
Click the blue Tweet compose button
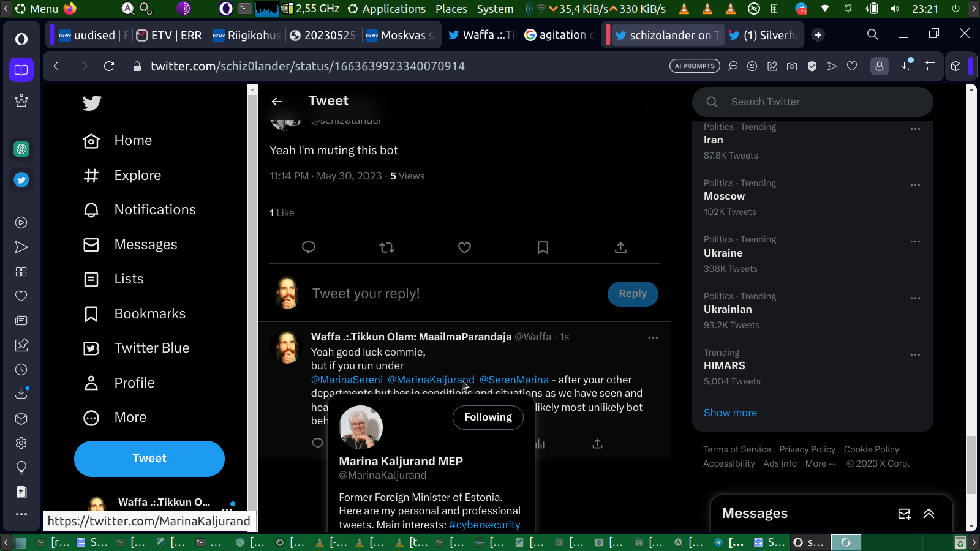(149, 459)
